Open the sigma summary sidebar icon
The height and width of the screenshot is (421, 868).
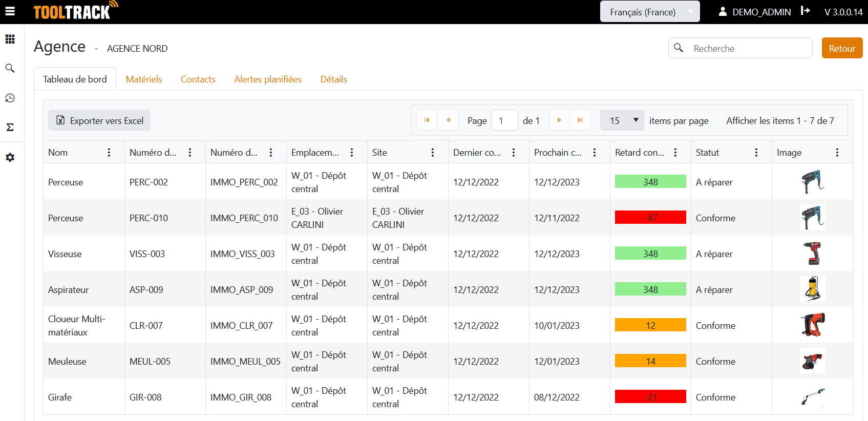click(x=10, y=127)
